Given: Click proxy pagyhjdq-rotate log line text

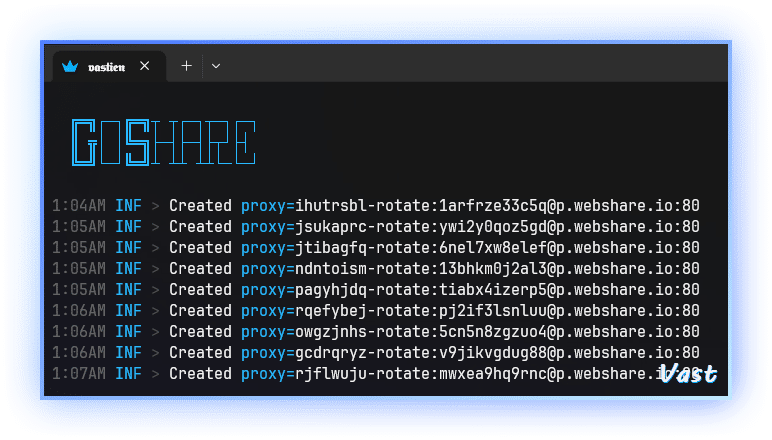Looking at the screenshot, I should tap(470, 289).
